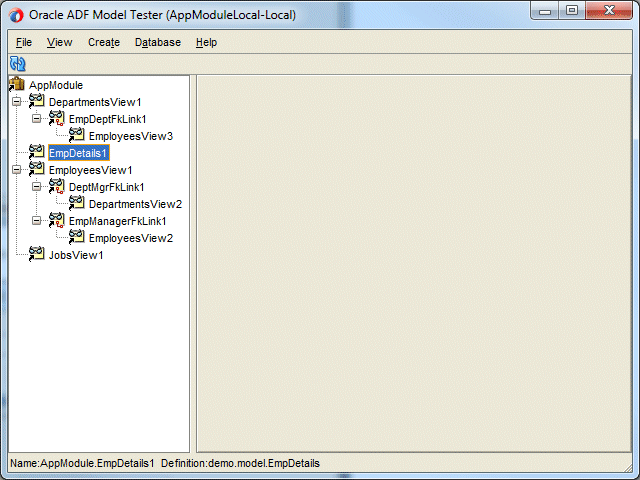Select DeptMgrFkLink1 label in the tree

(x=107, y=187)
